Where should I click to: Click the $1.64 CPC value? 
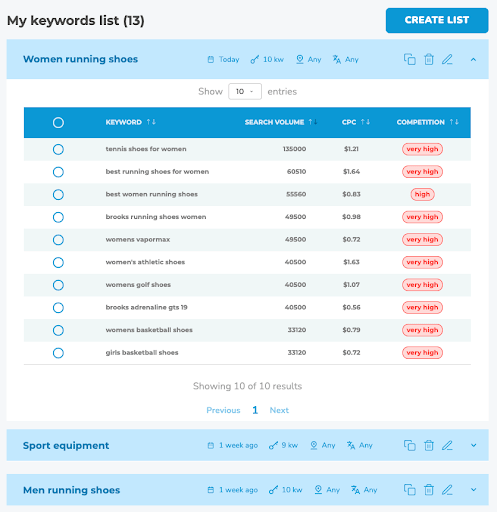[x=351, y=172]
